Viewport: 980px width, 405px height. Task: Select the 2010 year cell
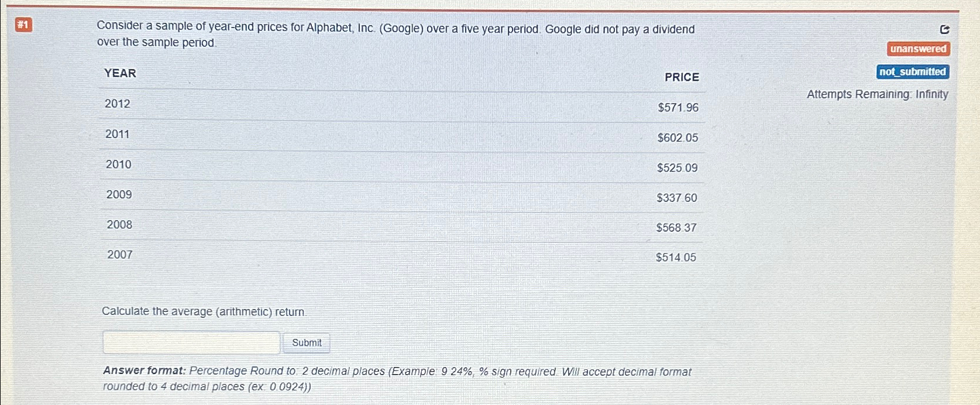click(x=119, y=164)
